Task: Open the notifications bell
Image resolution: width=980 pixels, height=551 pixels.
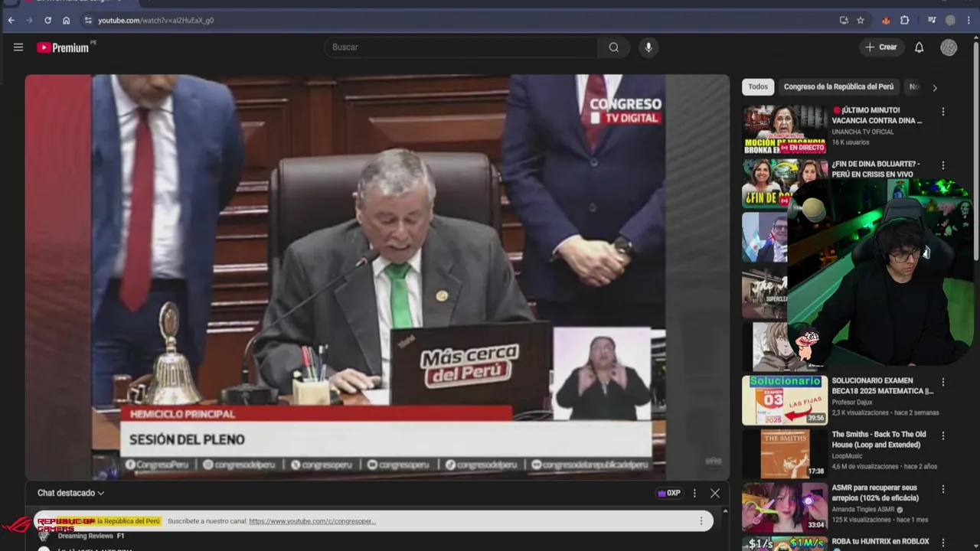Action: tap(919, 47)
